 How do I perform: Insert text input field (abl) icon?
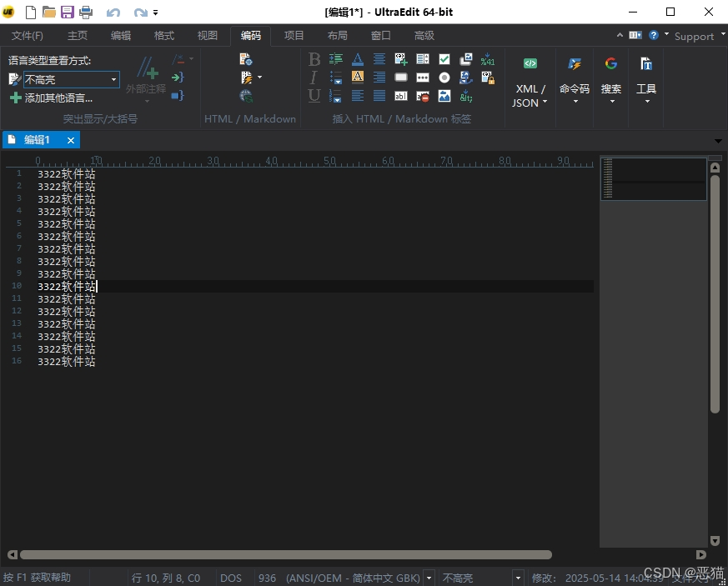[x=400, y=96]
